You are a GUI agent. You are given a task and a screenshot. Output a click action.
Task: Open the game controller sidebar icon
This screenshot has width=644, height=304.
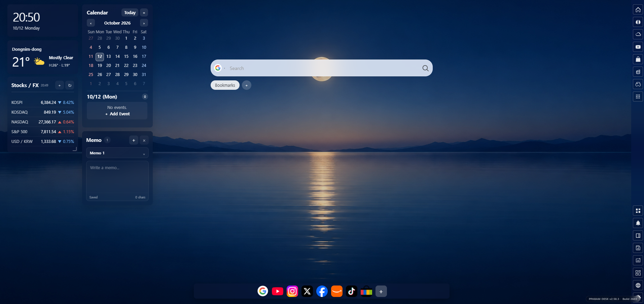[638, 84]
